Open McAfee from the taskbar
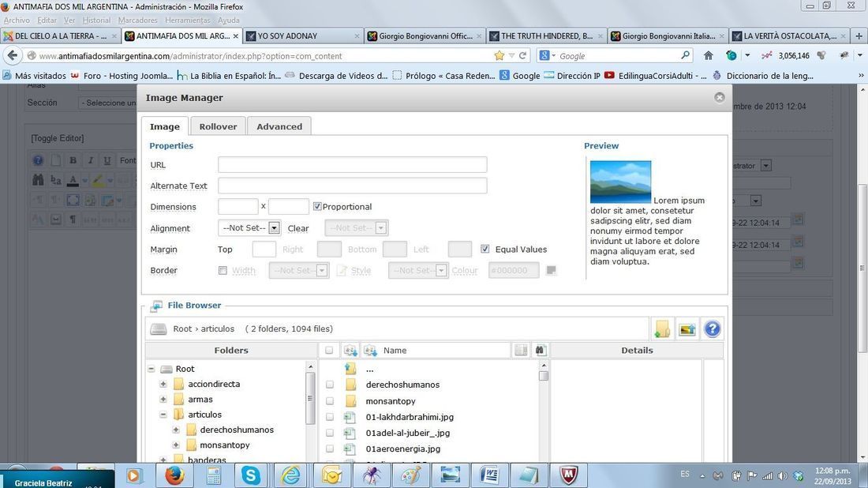Image resolution: width=868 pixels, height=488 pixels. pos(568,475)
